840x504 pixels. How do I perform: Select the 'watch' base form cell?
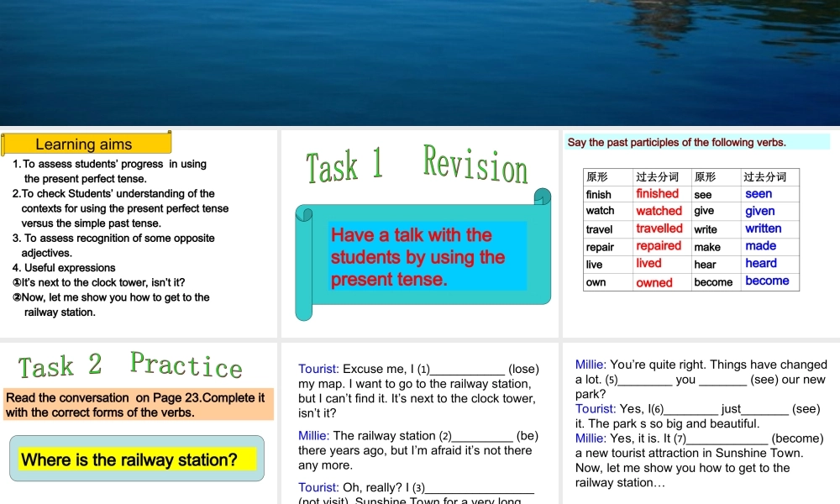(608, 211)
